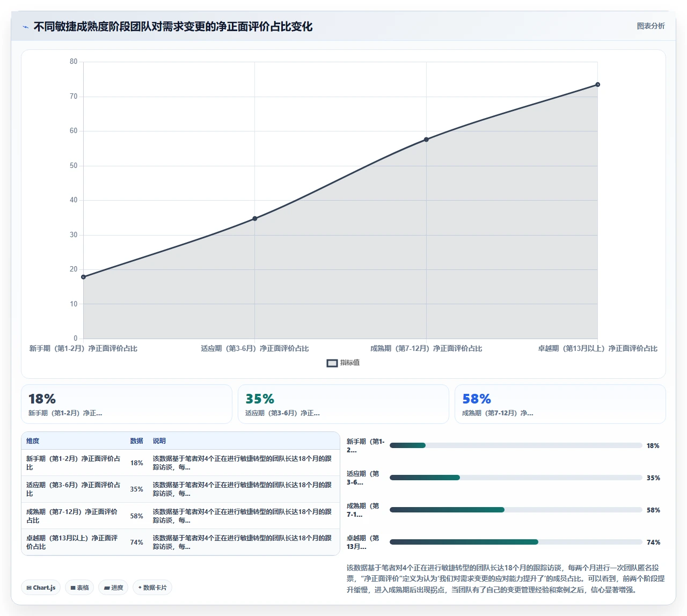
Task: Click the 说明 text in the table's 成熟期 row
Action: (x=243, y=516)
